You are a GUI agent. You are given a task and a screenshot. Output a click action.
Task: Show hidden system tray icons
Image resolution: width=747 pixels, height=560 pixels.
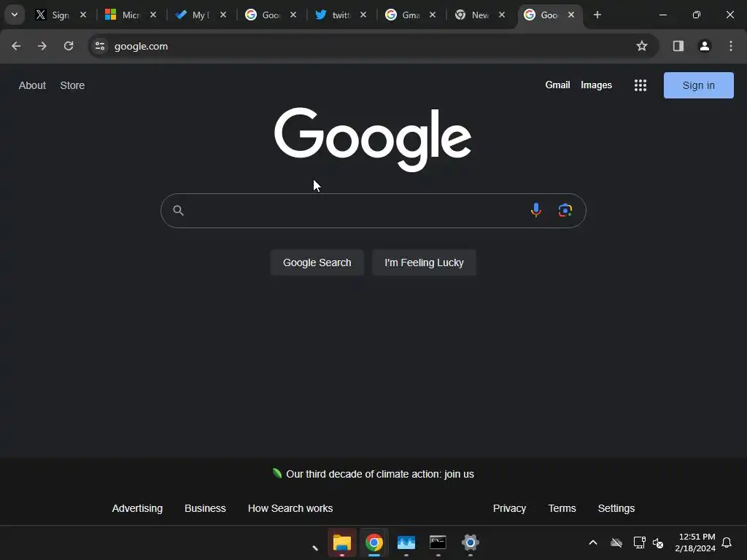coord(593,542)
